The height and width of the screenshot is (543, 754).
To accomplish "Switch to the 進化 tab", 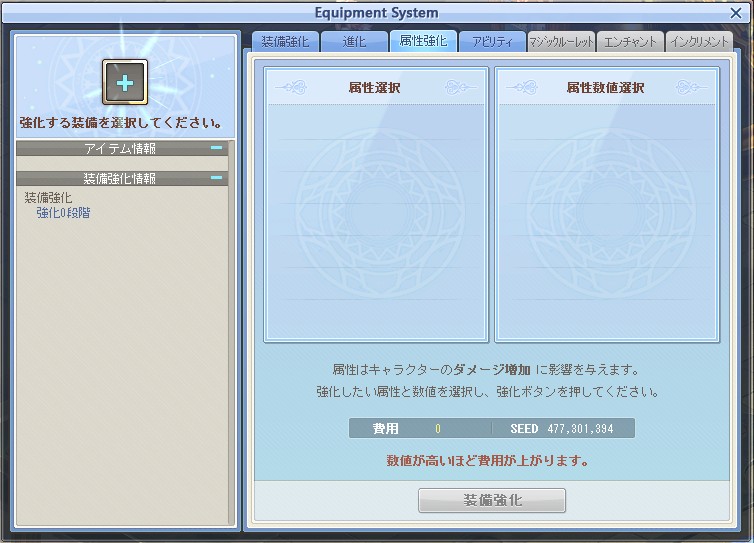I will click(354, 42).
